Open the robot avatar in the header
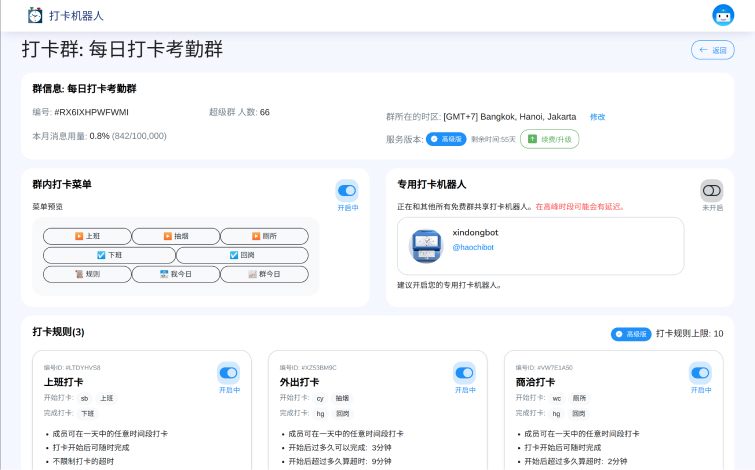 [x=722, y=15]
